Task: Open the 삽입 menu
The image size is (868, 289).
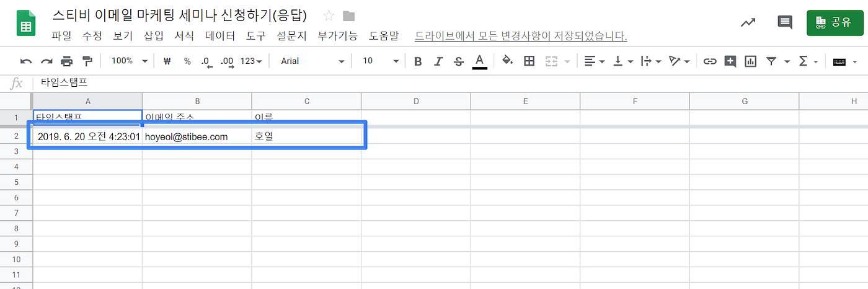Action: pyautogui.click(x=154, y=36)
